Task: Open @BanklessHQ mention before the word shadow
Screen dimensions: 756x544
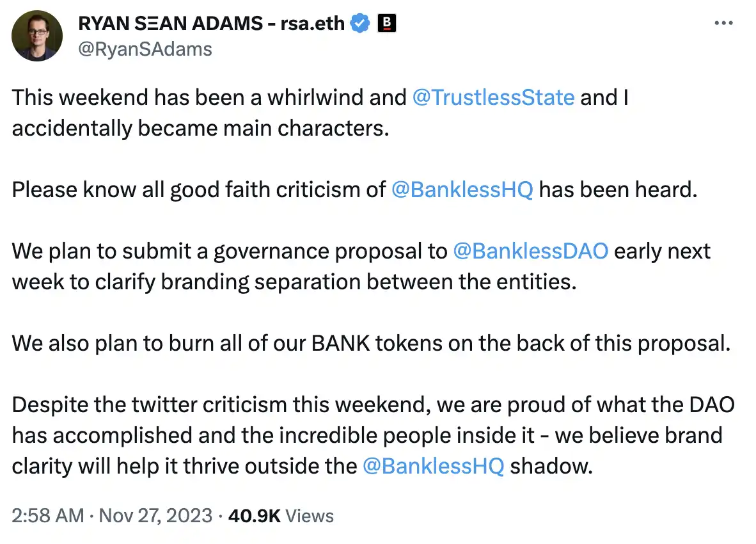Action: pos(433,466)
